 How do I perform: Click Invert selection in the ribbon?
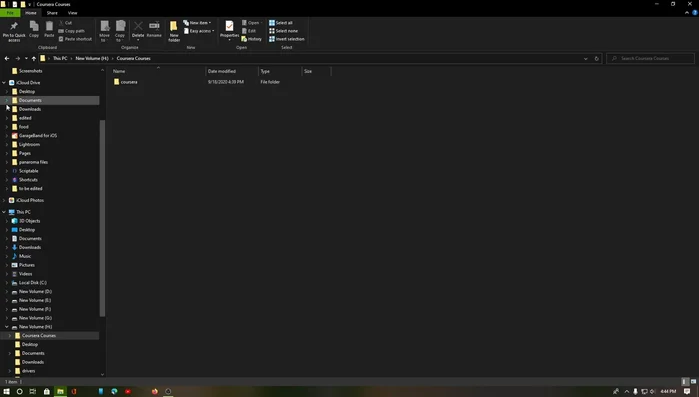coord(287,39)
